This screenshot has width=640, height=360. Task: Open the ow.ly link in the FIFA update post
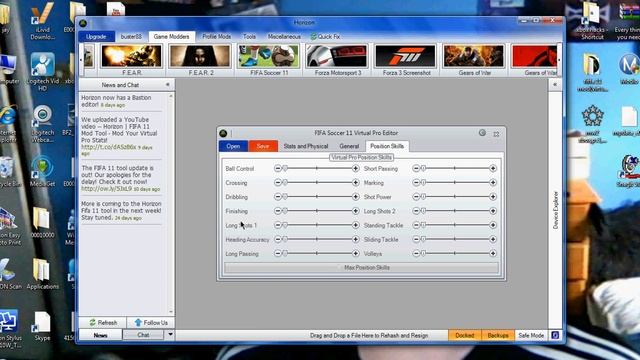click(106, 189)
